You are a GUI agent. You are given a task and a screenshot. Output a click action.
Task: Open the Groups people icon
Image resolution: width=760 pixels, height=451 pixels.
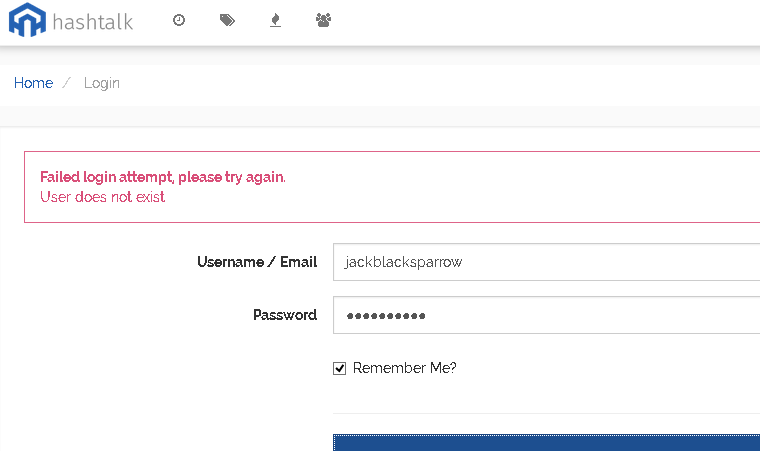[323, 20]
